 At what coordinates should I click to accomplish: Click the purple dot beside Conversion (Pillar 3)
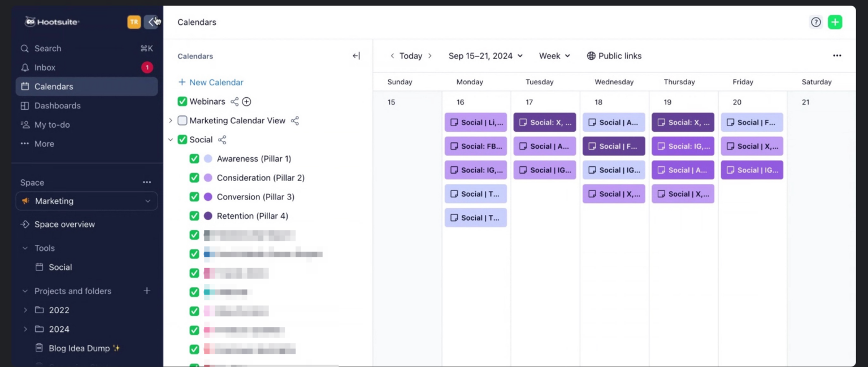point(208,196)
